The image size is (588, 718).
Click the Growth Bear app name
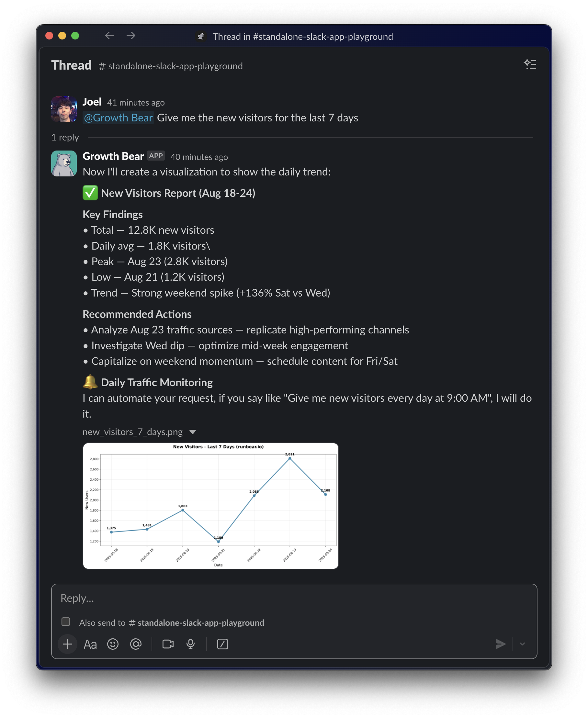(x=113, y=156)
